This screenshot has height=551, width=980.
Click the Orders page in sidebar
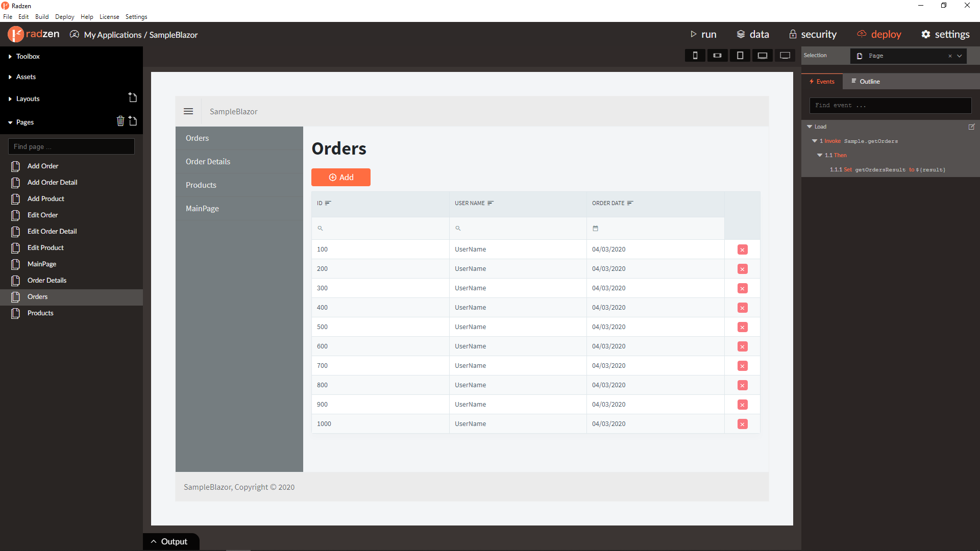[38, 297]
